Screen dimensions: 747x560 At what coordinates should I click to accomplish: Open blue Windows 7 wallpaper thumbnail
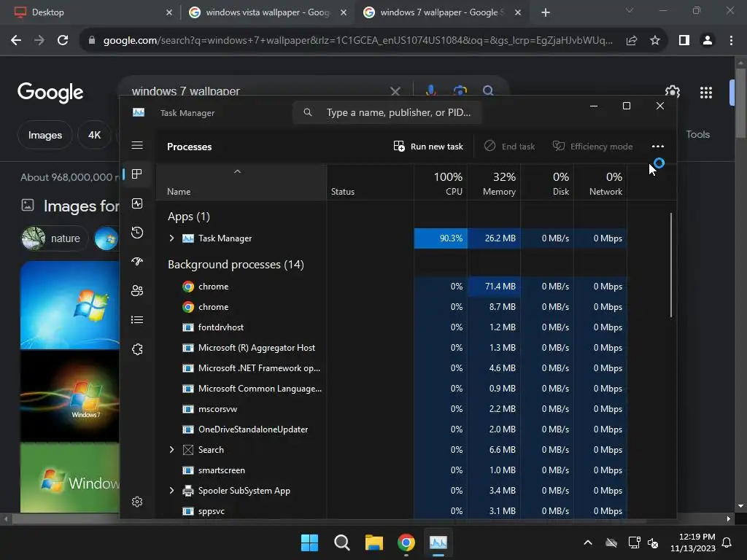point(69,305)
